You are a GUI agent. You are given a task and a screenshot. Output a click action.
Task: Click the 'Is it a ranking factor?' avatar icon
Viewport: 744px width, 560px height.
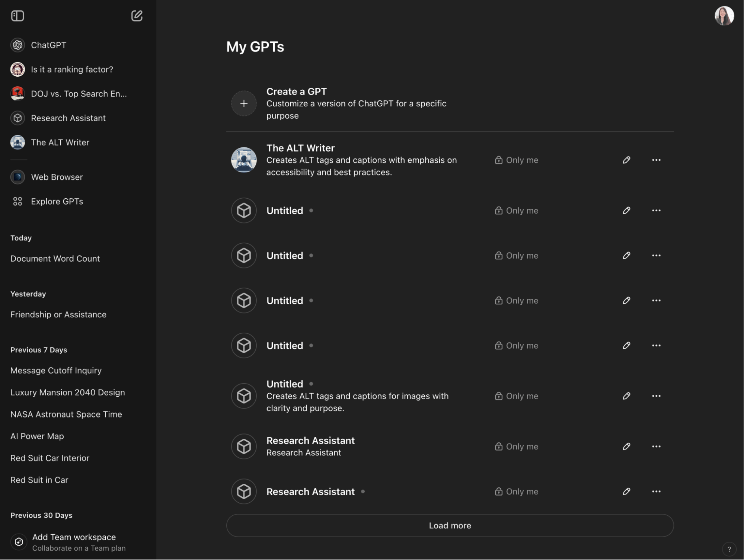pyautogui.click(x=17, y=70)
